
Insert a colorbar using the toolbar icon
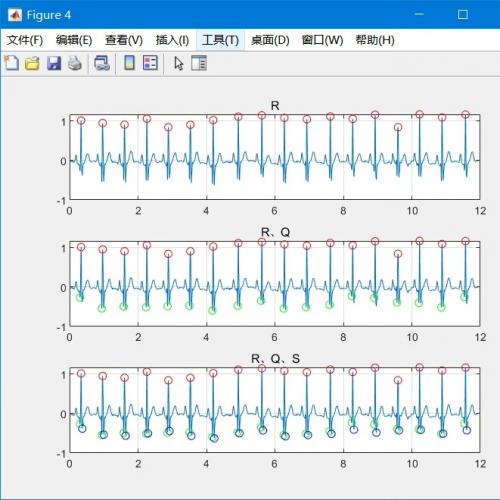click(x=129, y=63)
